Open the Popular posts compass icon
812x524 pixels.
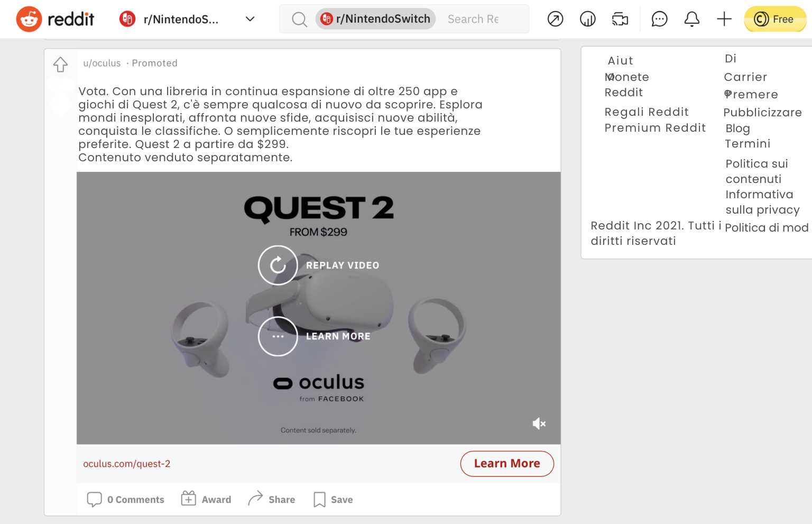(x=555, y=19)
